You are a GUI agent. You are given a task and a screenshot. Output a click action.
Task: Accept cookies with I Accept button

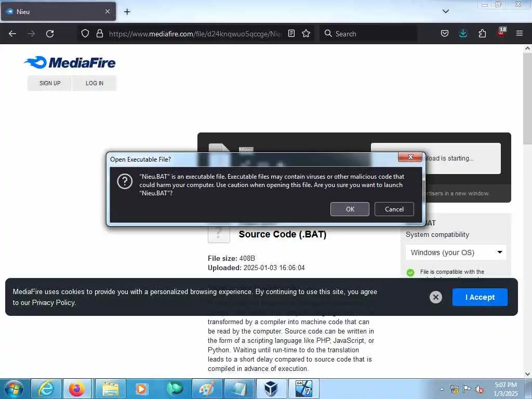(480, 297)
